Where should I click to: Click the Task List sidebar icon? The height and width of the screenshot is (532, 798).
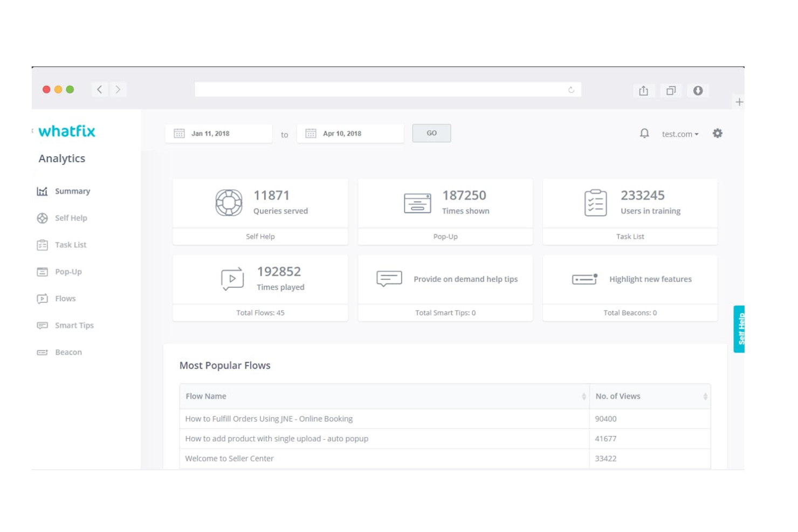click(x=42, y=245)
